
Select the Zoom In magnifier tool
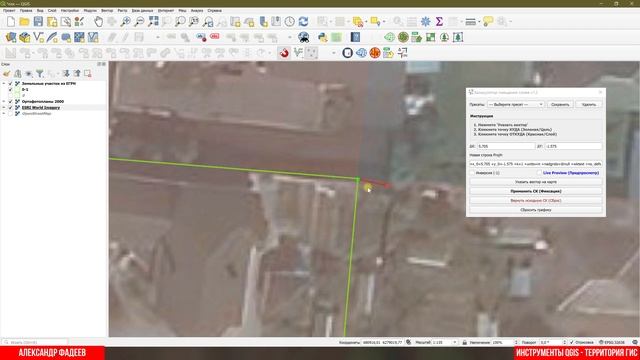(x=126, y=22)
